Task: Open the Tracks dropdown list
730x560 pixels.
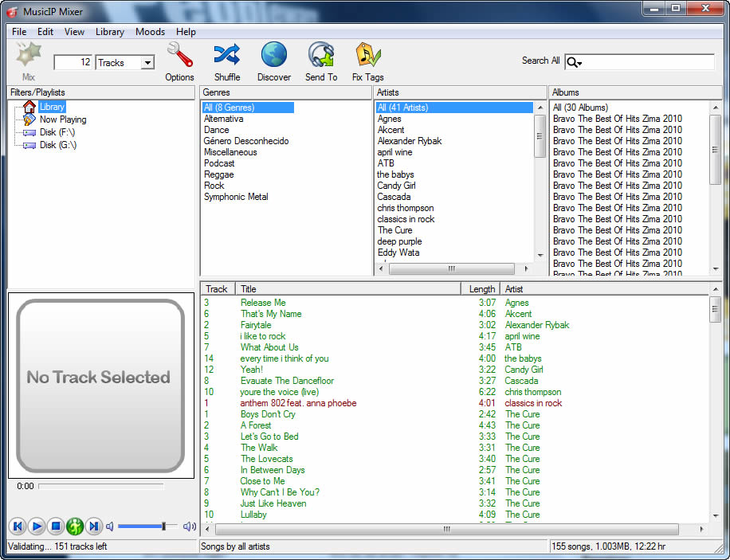Action: pyautogui.click(x=147, y=63)
